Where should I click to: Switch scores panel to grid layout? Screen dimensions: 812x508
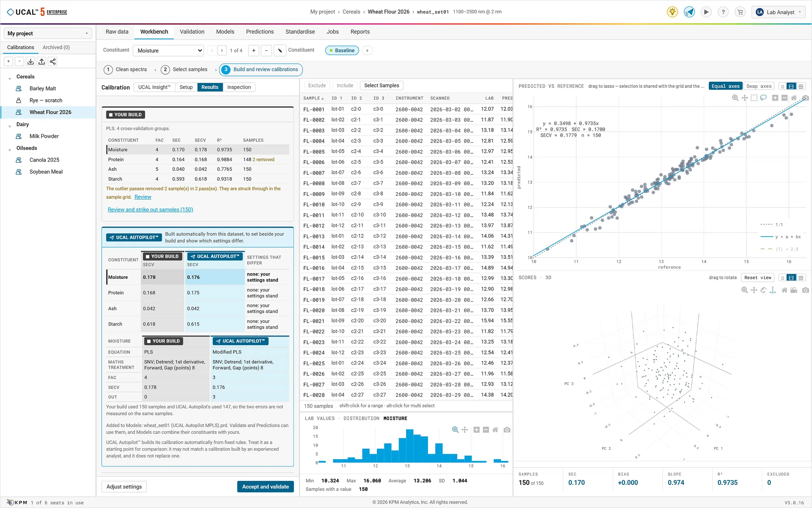[801, 278]
